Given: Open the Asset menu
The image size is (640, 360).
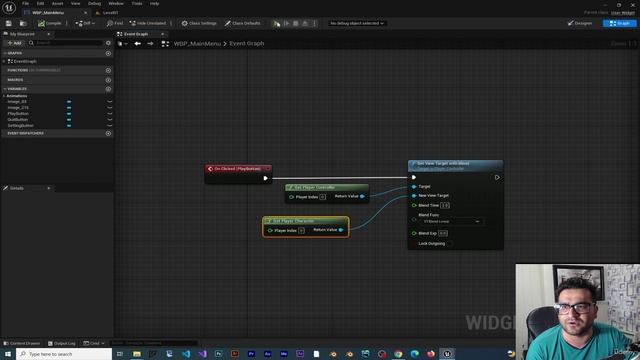Looking at the screenshot, I should pyautogui.click(x=57, y=3).
